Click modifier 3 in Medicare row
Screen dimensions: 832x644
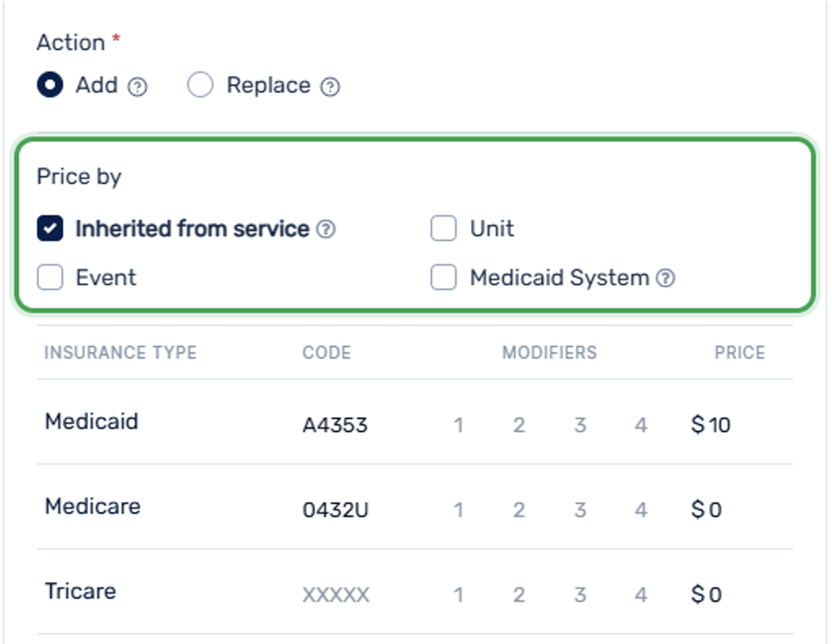click(580, 510)
